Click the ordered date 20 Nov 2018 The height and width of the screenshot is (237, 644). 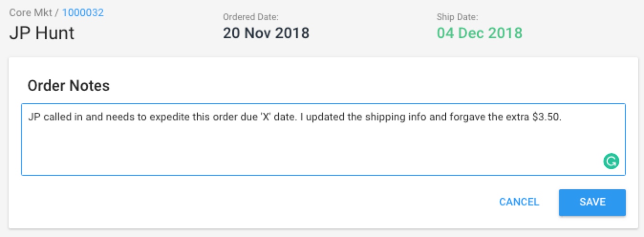266,33
